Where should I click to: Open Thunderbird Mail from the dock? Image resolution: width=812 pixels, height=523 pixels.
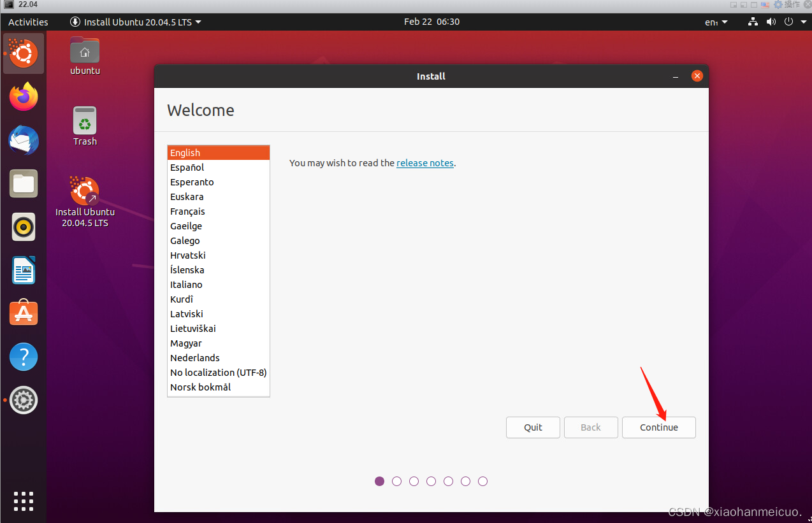24,140
